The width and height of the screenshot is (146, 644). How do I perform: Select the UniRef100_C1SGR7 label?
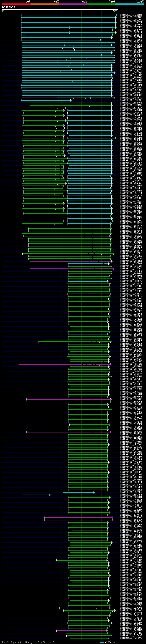(131, 291)
